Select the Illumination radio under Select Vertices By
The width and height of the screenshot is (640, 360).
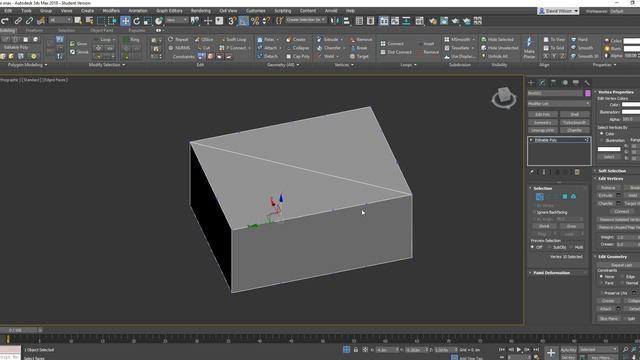tap(601, 140)
